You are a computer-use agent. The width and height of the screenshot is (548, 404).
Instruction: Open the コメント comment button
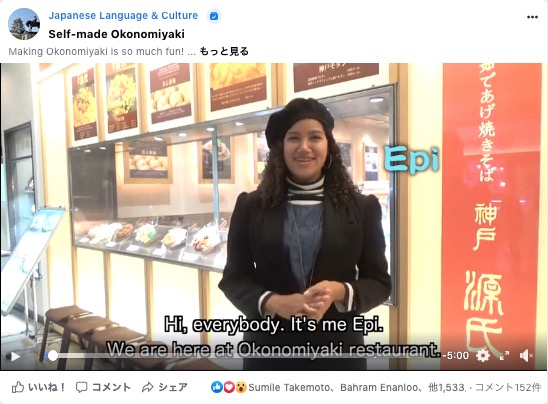[x=103, y=387]
